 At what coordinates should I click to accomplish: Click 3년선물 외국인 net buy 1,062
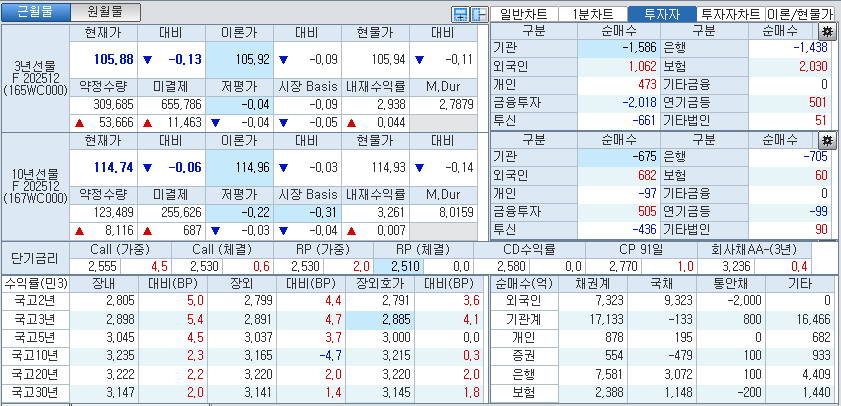click(x=618, y=67)
